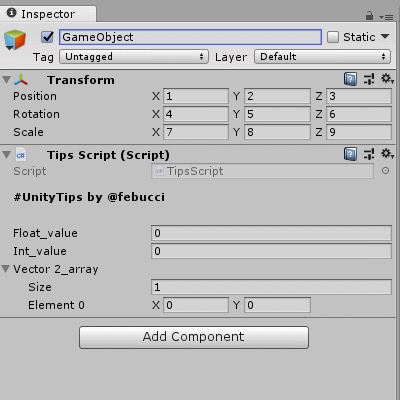Image resolution: width=400 pixels, height=400 pixels.
Task: Click the TipsScript script reference field
Action: [262, 171]
